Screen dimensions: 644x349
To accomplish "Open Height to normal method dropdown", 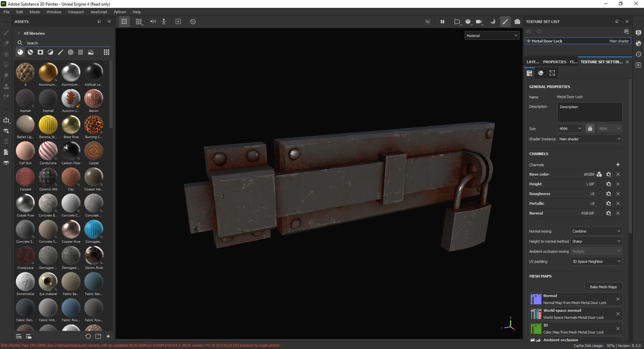I will [x=596, y=241].
